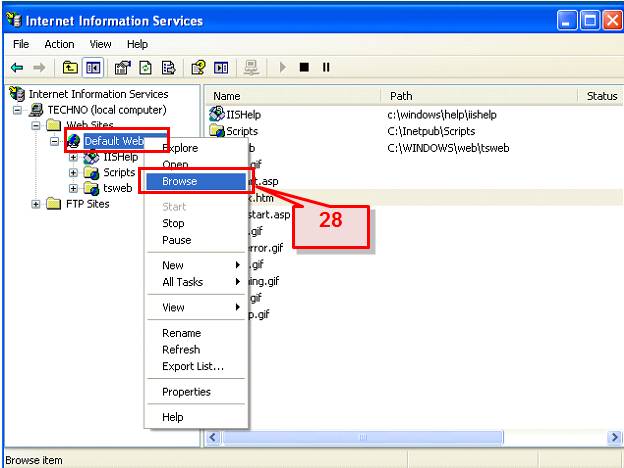Select the C:\Inetpub\Scripts path cell
624x468 pixels.
431,131
